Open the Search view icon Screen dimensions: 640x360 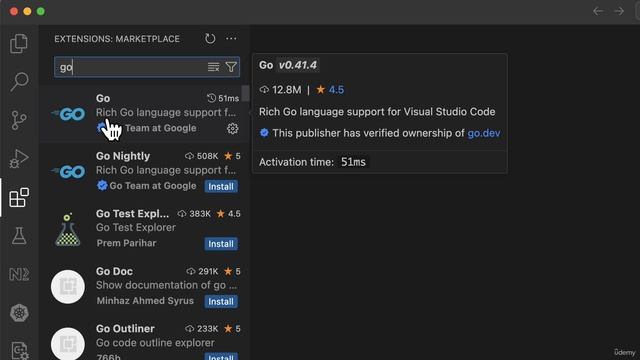[x=19, y=82]
